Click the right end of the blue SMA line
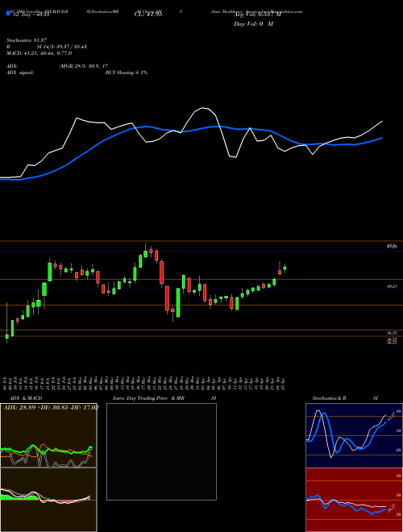Viewport: 403px width, 532px height. (381, 138)
